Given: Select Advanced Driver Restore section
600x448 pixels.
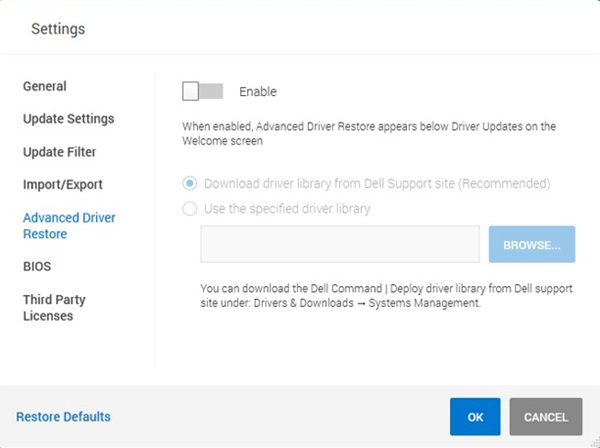Looking at the screenshot, I should [69, 225].
